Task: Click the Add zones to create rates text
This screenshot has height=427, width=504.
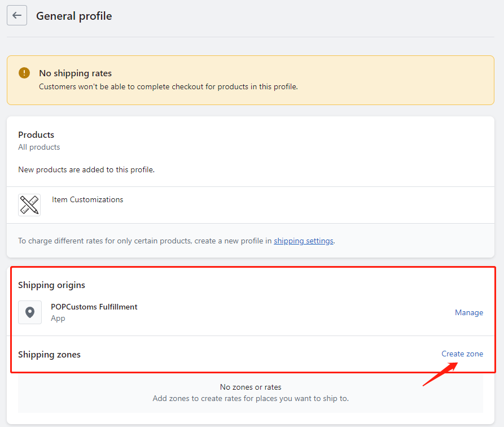Action: click(251, 398)
